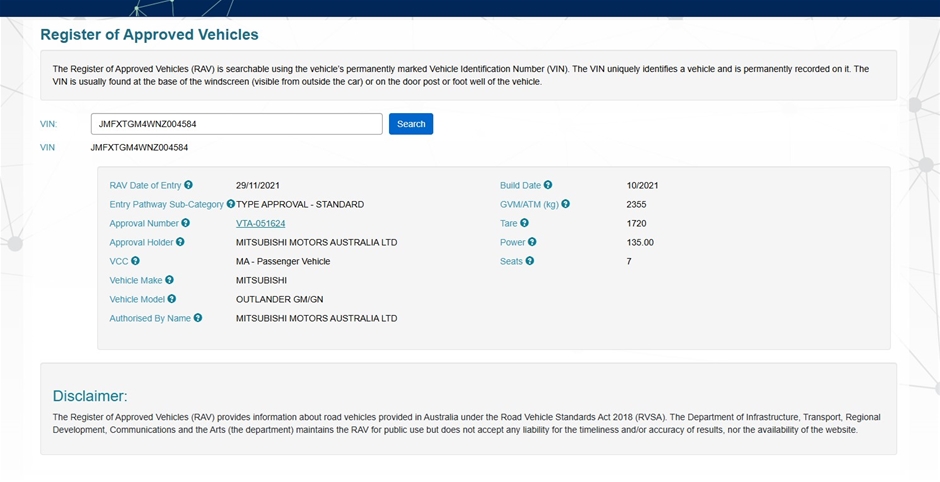This screenshot has width=940, height=482.
Task: Click Authorised By Name help icon
Action: coord(198,318)
